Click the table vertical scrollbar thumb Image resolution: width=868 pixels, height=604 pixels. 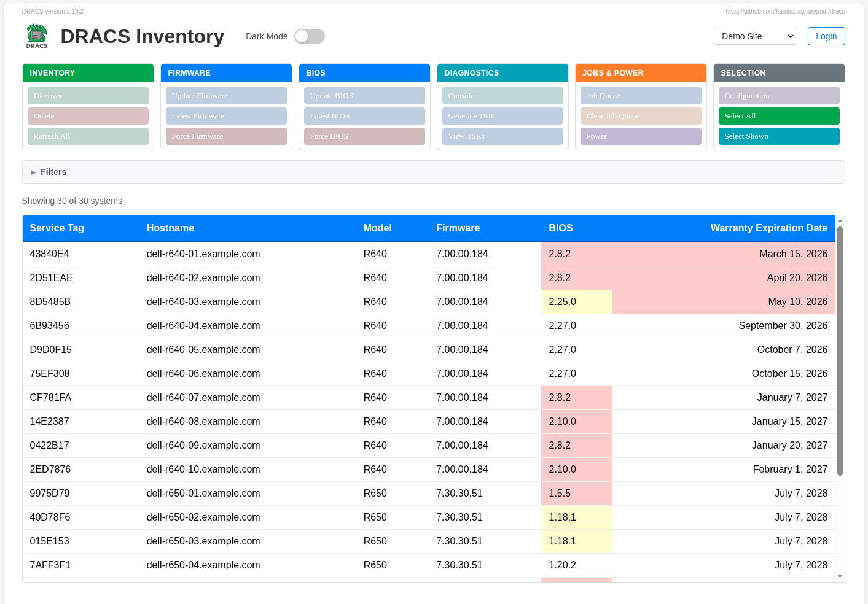pyautogui.click(x=840, y=350)
